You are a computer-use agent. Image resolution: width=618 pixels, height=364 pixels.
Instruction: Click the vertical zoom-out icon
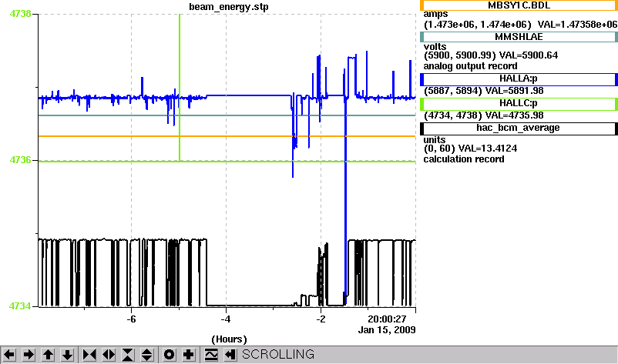(x=147, y=355)
